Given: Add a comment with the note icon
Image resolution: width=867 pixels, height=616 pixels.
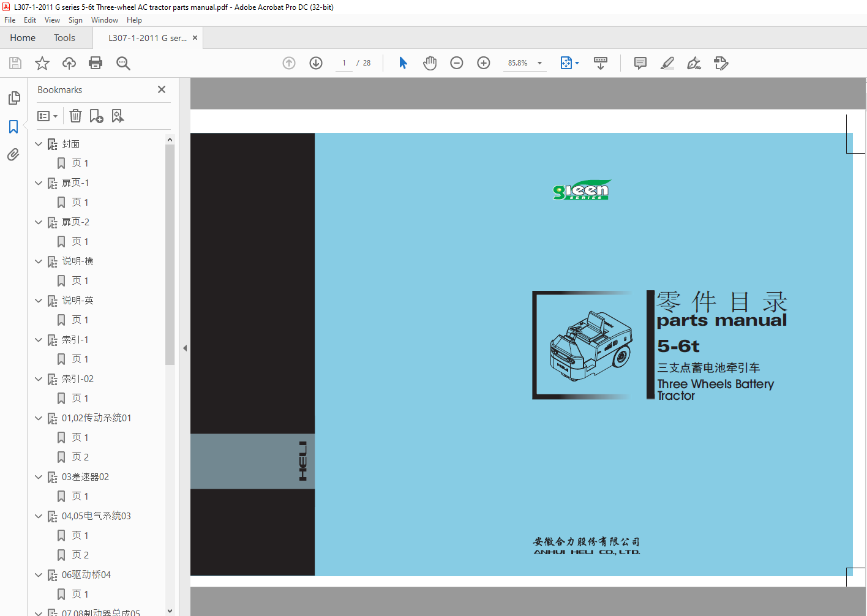Looking at the screenshot, I should (640, 63).
